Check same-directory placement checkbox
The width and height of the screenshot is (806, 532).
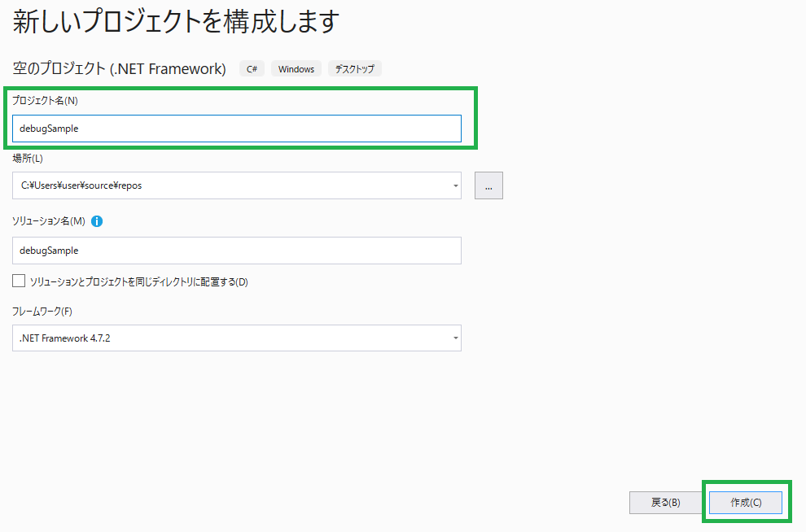(19, 281)
